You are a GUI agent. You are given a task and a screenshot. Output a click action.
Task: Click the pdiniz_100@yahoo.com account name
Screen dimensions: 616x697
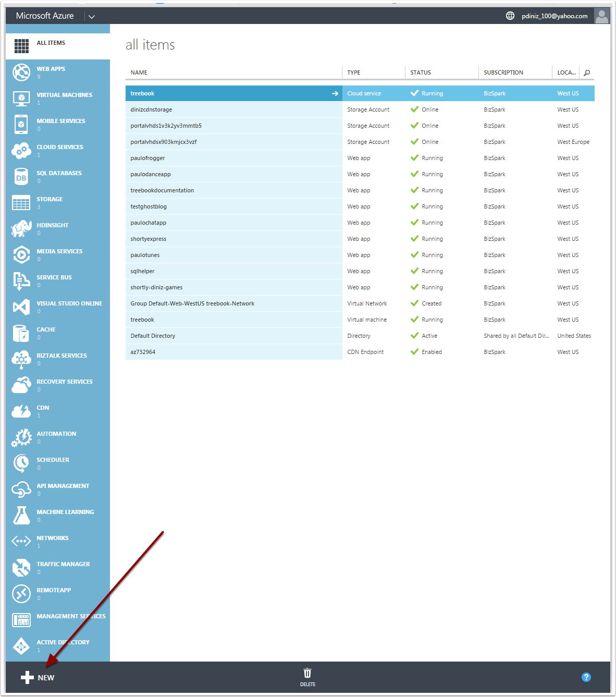pos(555,16)
